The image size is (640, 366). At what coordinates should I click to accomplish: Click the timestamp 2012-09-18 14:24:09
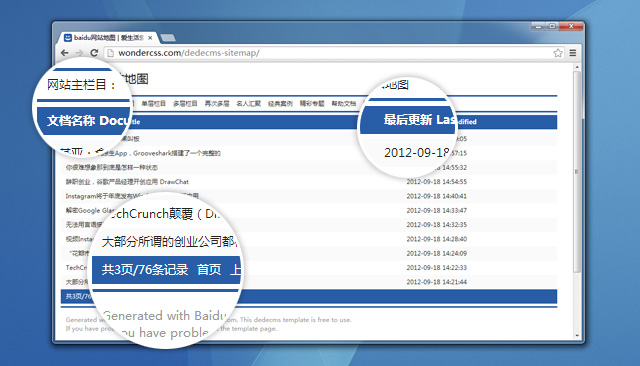436,253
